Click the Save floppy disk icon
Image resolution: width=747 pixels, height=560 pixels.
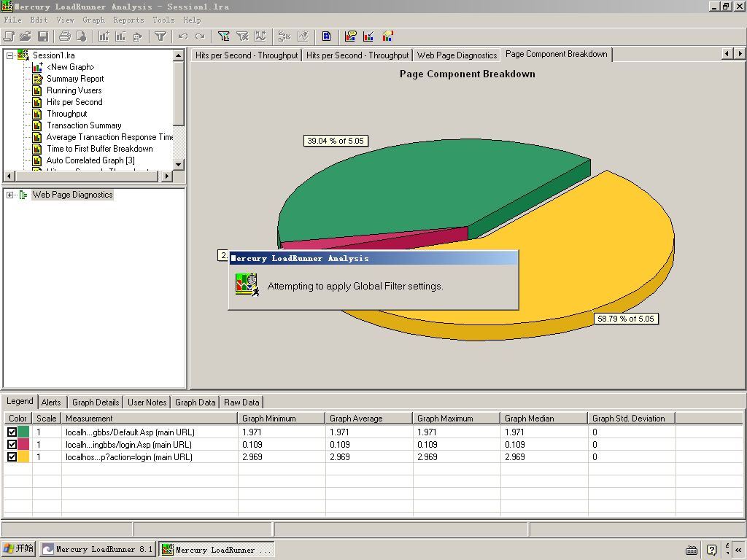point(43,36)
